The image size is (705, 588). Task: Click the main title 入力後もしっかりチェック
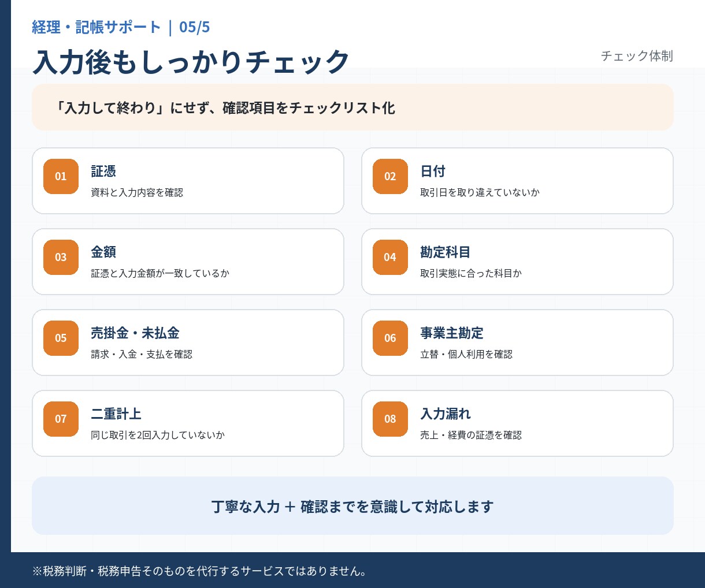(x=191, y=62)
